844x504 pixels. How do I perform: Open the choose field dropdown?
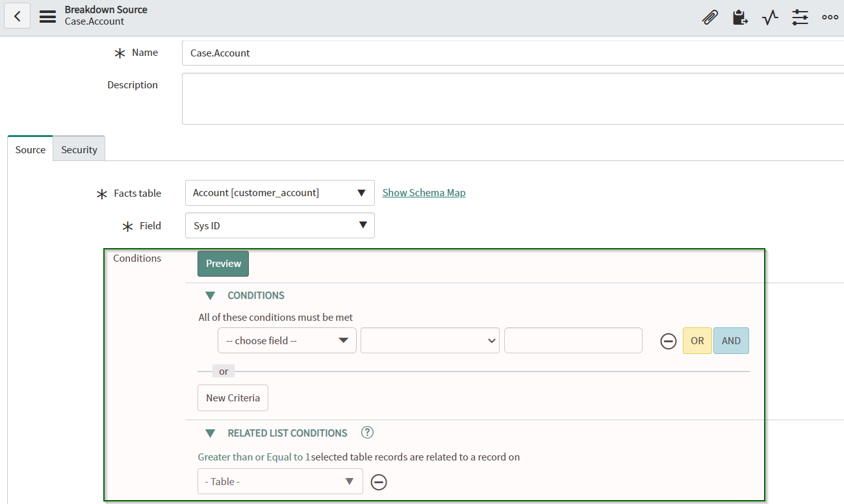pos(287,340)
